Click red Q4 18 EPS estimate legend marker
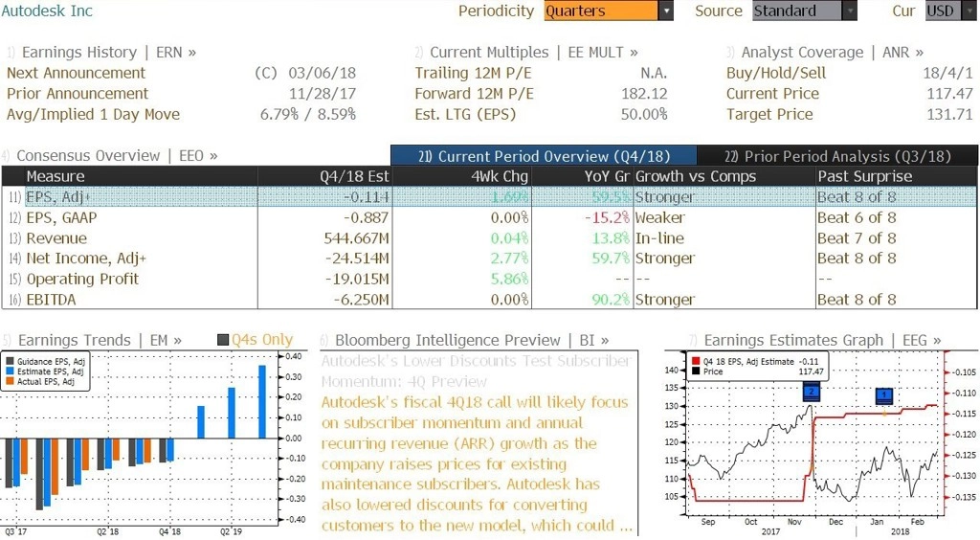The image size is (980, 540). 696,361
